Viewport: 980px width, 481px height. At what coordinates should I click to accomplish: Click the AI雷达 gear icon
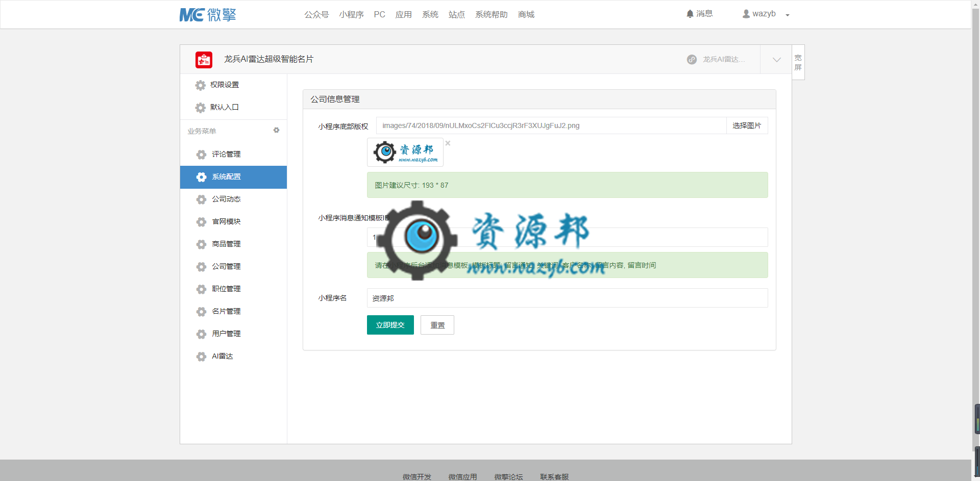click(202, 357)
